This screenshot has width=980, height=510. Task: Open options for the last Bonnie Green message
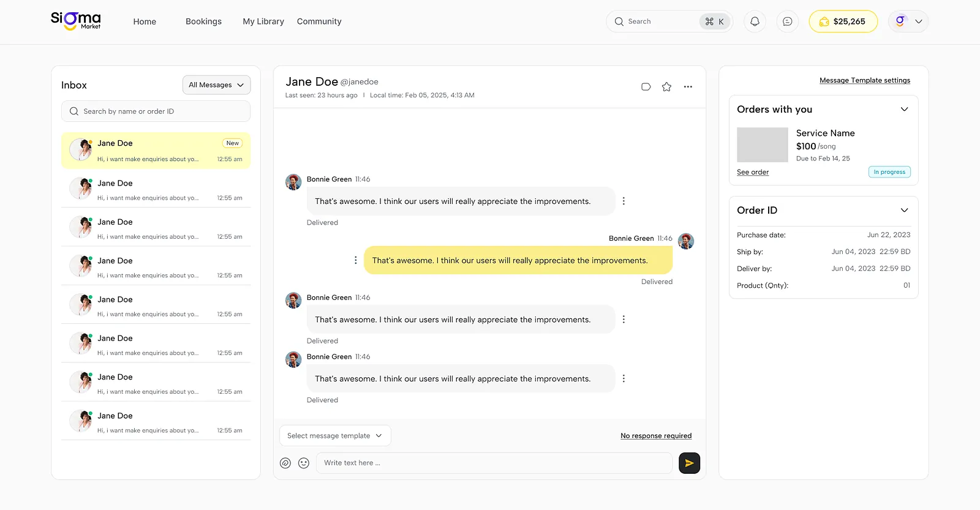coord(624,378)
